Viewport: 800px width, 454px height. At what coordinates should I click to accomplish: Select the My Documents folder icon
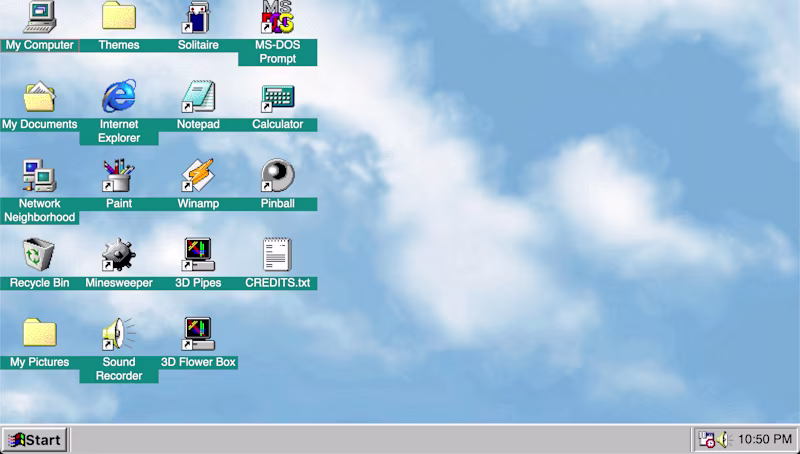click(x=39, y=96)
